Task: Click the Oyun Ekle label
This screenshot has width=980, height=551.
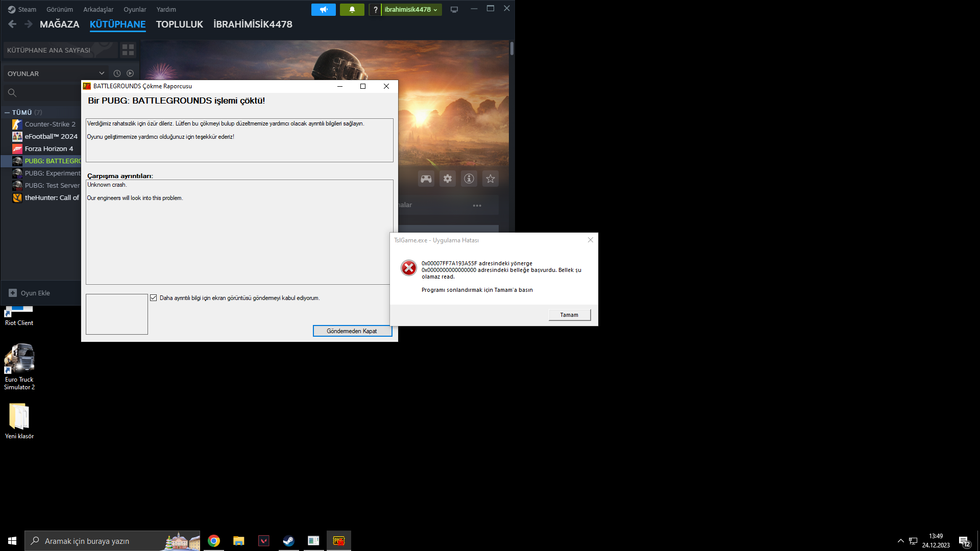Action: pos(35,293)
